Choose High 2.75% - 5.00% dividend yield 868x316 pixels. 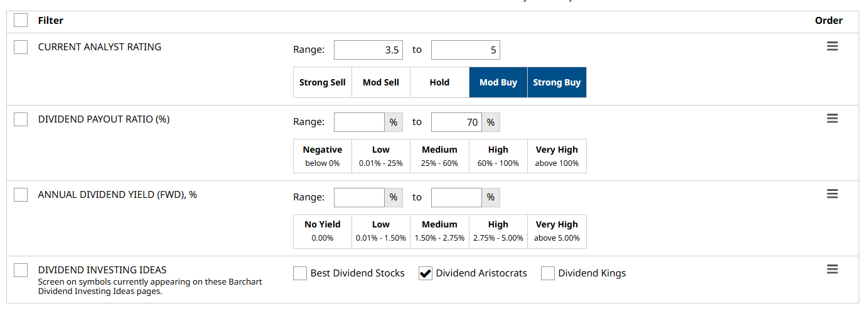pos(498,231)
